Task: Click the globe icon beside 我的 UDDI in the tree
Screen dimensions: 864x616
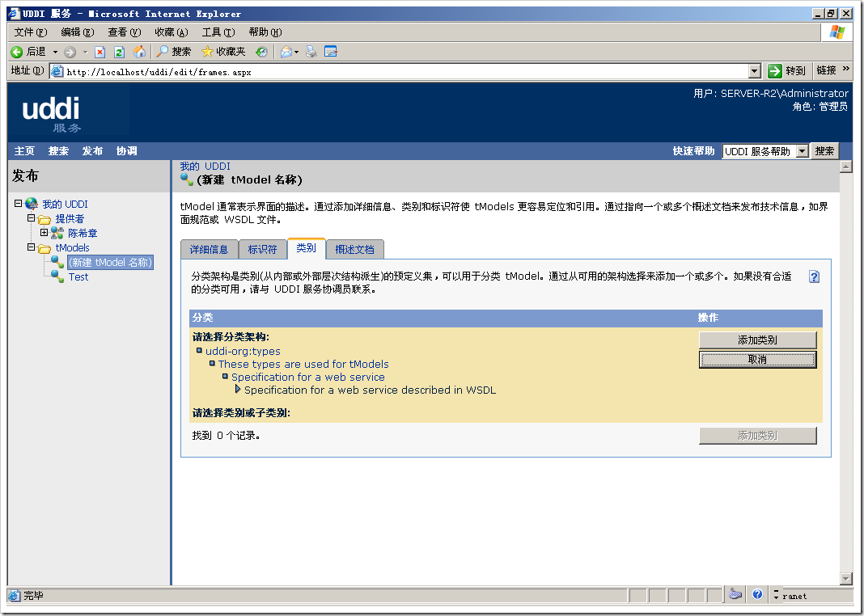Action: pos(32,205)
